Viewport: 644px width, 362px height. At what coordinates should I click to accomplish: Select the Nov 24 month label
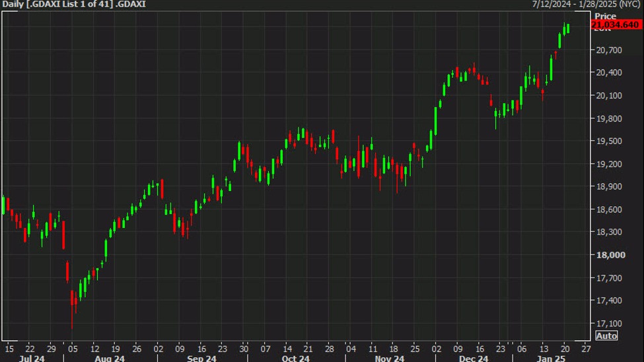coord(389,357)
